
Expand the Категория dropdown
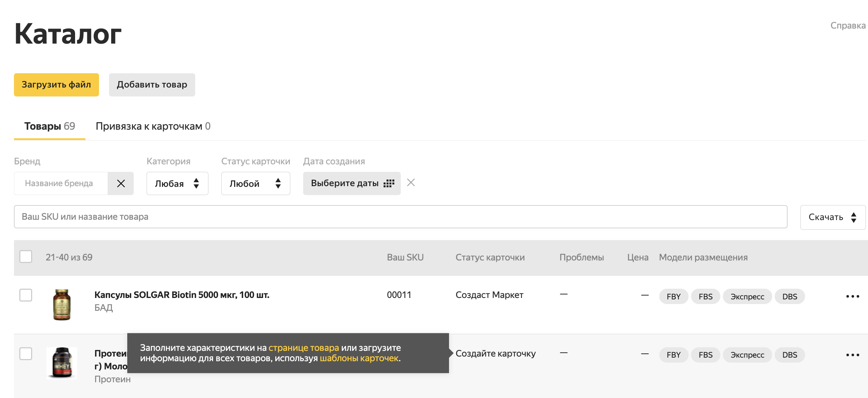pos(177,183)
